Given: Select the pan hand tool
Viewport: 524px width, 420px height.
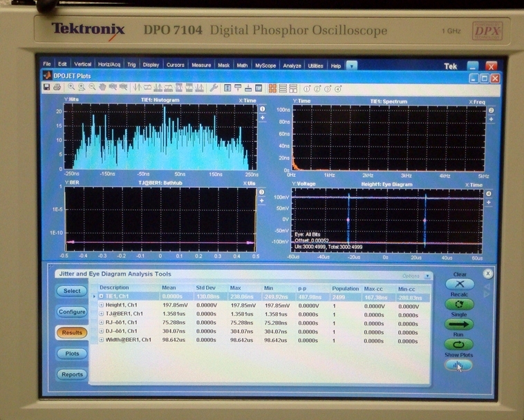Looking at the screenshot, I should tap(102, 87).
